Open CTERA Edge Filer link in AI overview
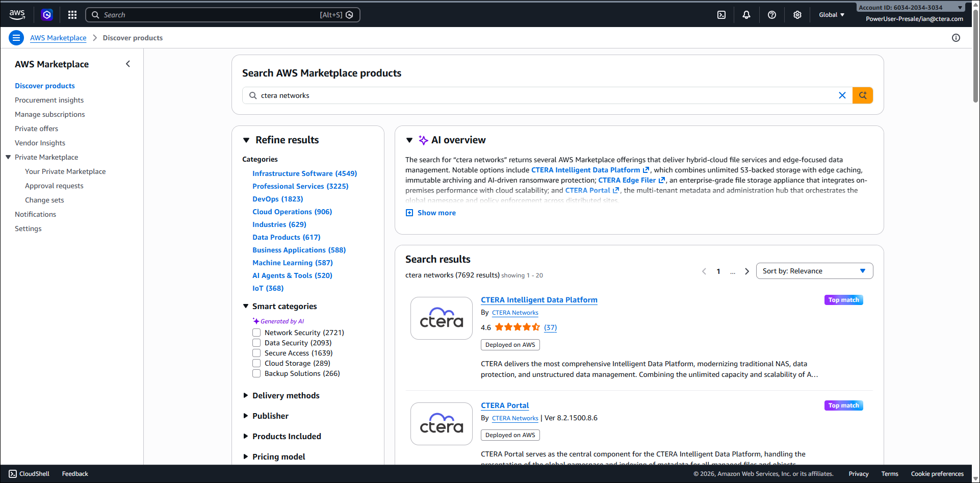 point(631,180)
